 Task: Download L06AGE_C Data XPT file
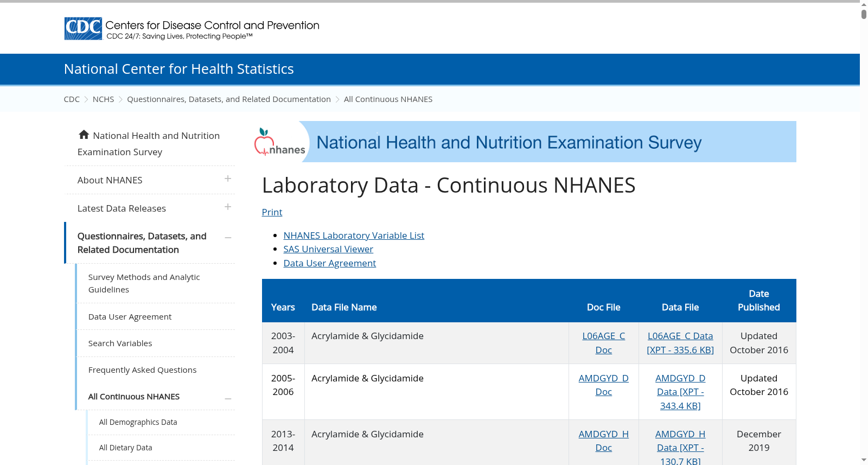(680, 343)
